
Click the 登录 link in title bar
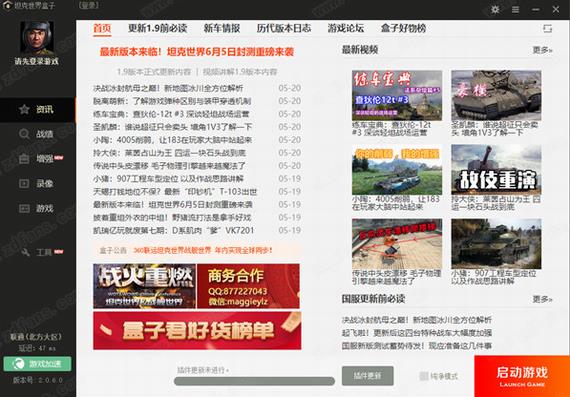(x=88, y=6)
